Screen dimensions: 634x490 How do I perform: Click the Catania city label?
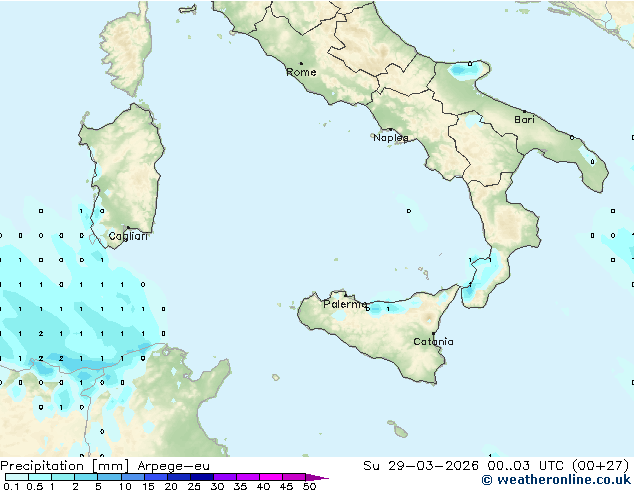[433, 342]
